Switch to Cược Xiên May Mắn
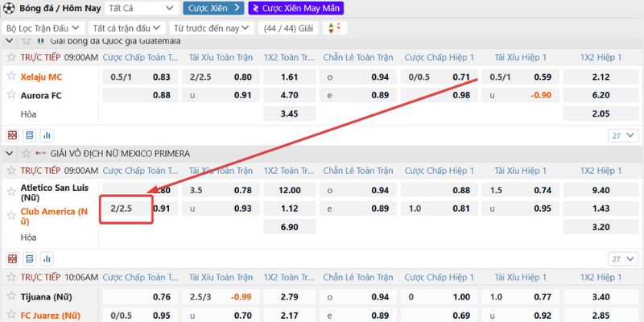The width and height of the screenshot is (644, 322). pyautogui.click(x=295, y=8)
